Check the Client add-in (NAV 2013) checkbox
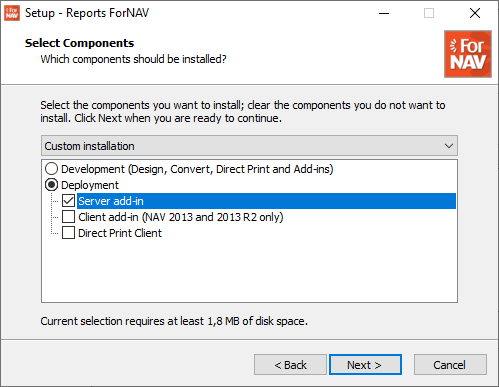 coord(68,217)
